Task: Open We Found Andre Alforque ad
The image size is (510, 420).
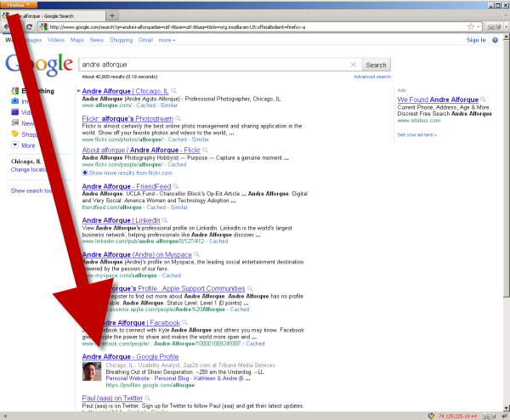Action: coord(438,99)
